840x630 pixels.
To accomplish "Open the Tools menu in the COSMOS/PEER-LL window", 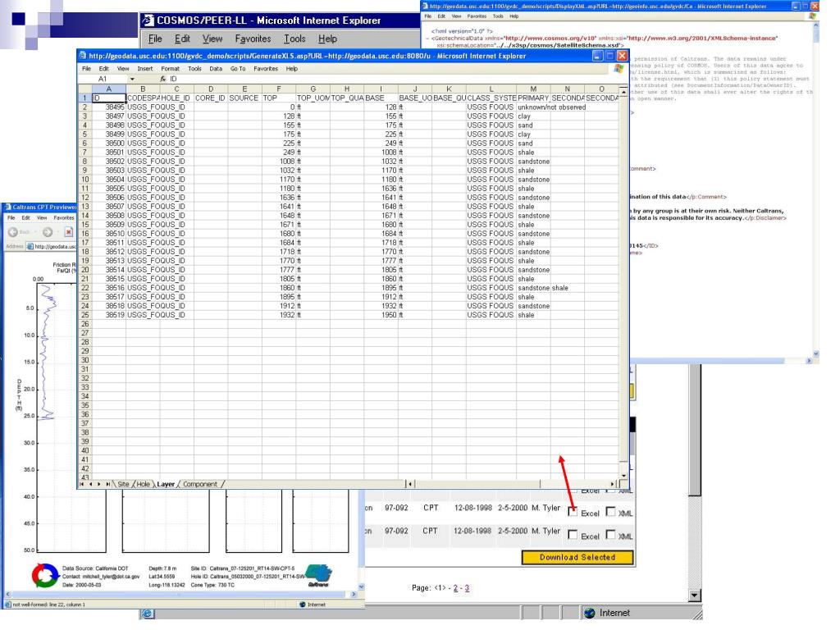I will point(294,39).
